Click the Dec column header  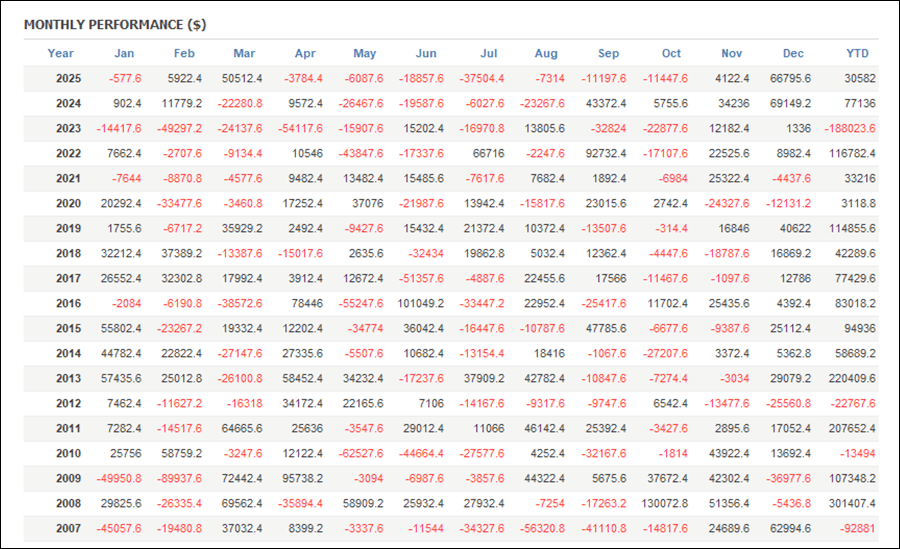pos(793,53)
